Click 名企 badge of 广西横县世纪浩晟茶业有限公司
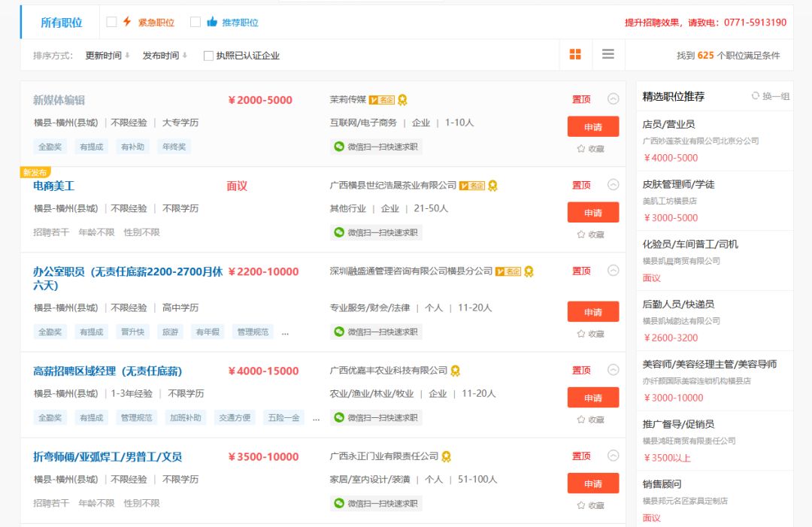Viewport: 812px width, 527px height. tap(471, 186)
